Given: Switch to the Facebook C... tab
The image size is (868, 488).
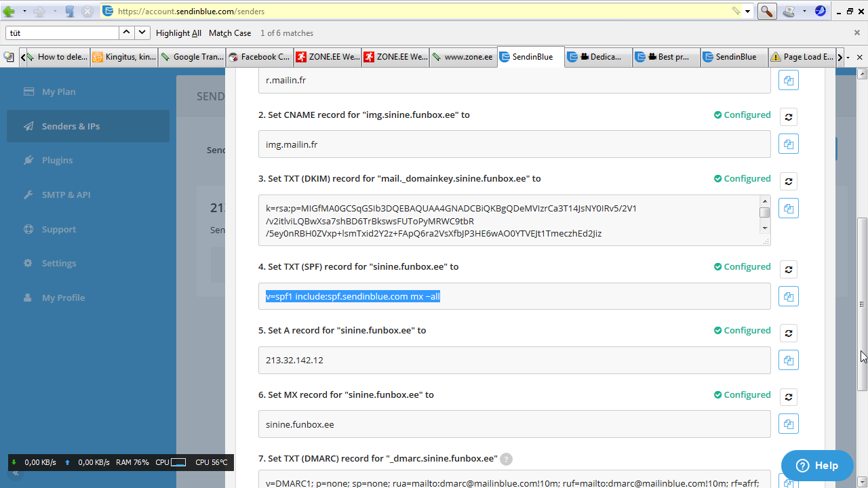Looking at the screenshot, I should 260,57.
